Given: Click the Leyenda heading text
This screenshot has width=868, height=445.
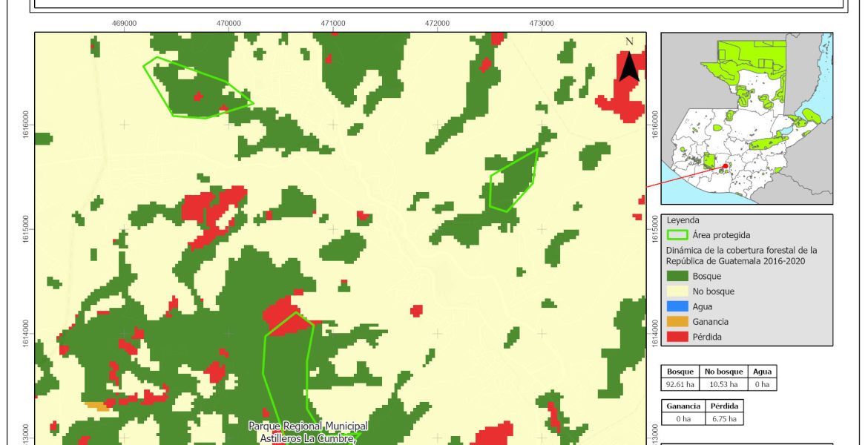Looking at the screenshot, I should pos(684,220).
